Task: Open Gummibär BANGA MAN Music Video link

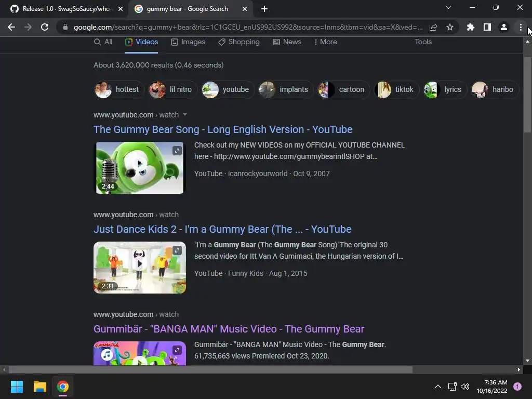Action: [229, 329]
